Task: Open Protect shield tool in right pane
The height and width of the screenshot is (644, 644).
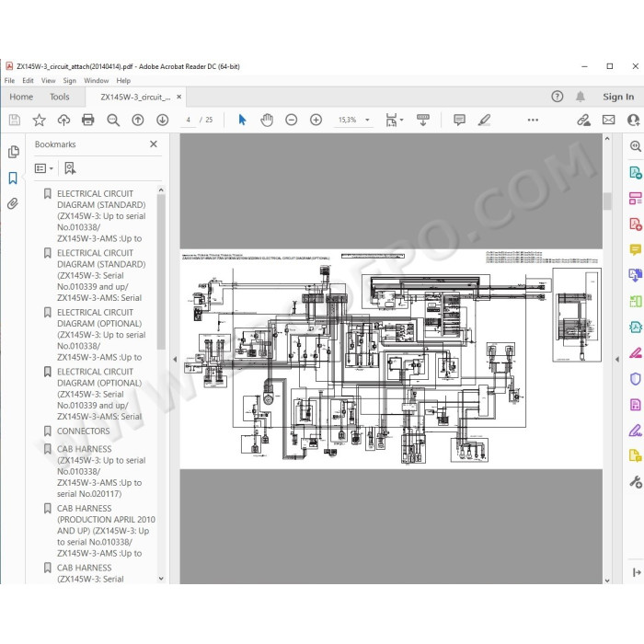Action: click(x=635, y=379)
